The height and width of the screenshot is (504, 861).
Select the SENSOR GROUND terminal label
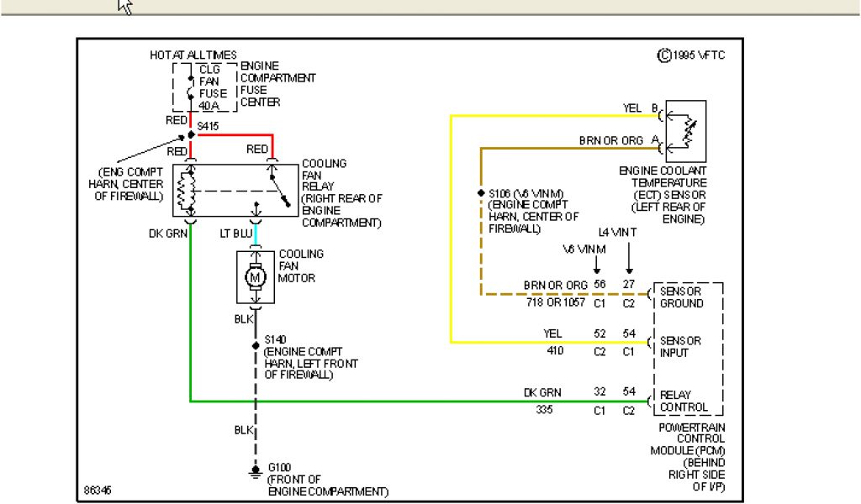(x=681, y=297)
